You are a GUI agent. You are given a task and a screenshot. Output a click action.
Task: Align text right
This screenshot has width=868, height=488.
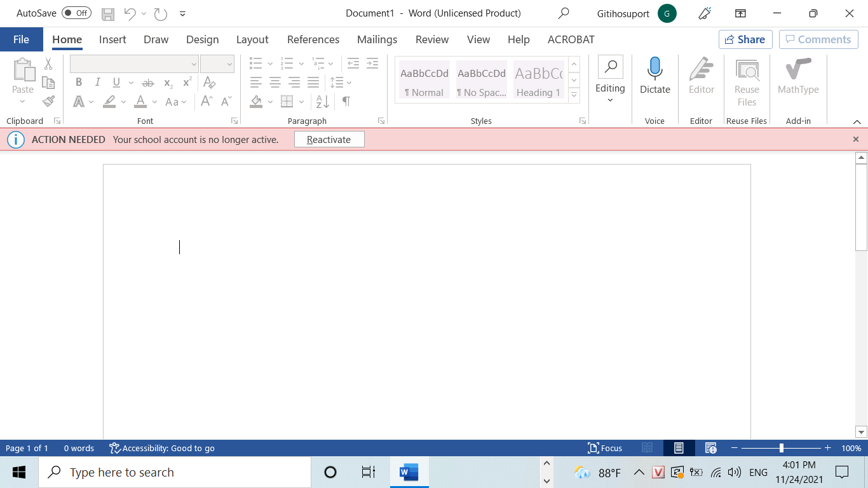coord(294,83)
